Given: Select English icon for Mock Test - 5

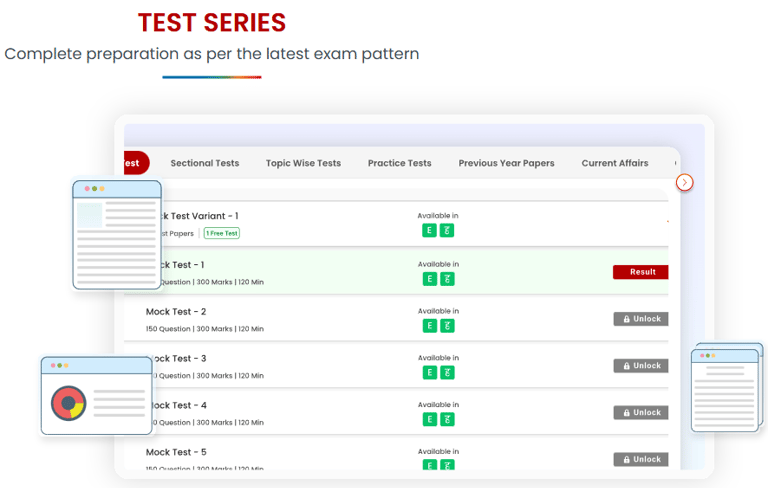Looking at the screenshot, I should (x=430, y=464).
